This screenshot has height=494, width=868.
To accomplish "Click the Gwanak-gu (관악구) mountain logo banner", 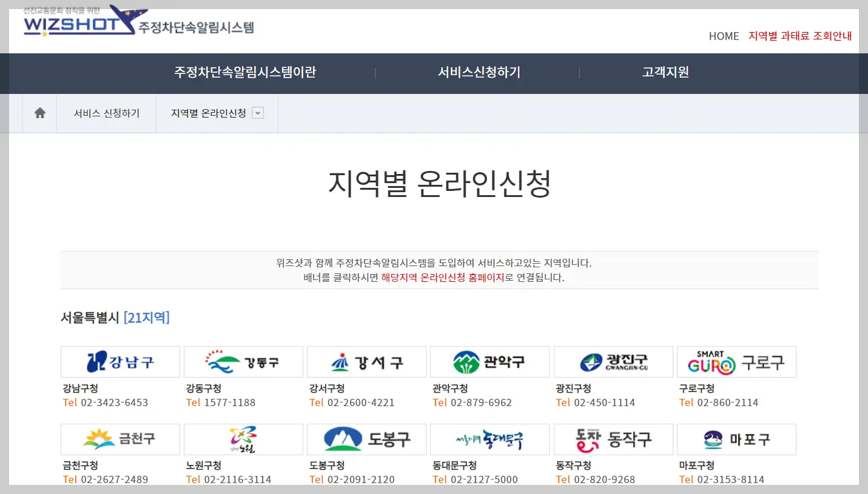I will [490, 362].
